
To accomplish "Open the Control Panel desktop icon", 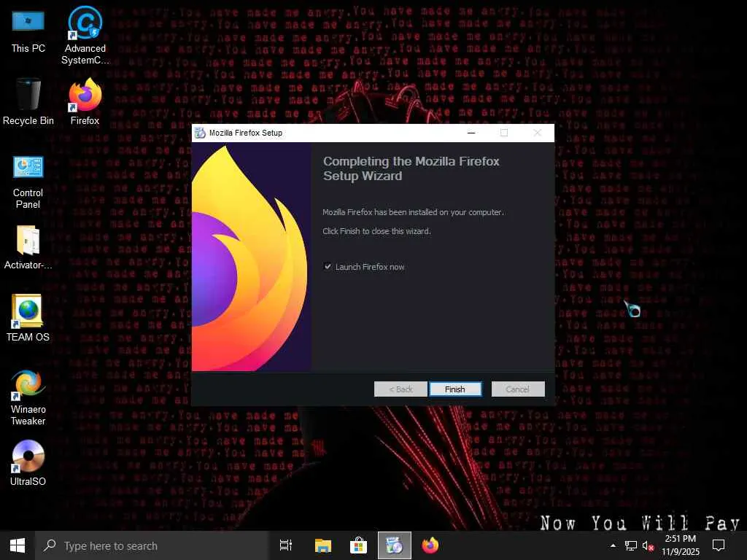I will [28, 182].
